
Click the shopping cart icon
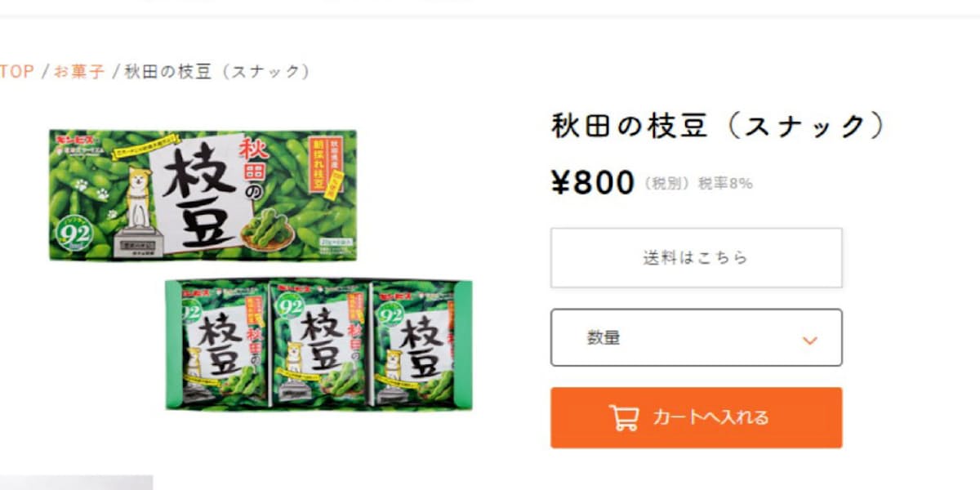point(624,417)
